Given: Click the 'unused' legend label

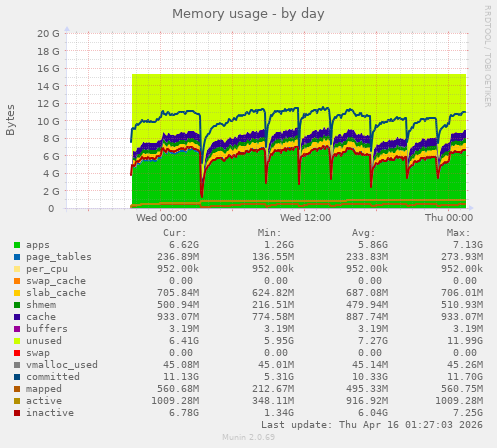Looking at the screenshot, I should point(44,341).
